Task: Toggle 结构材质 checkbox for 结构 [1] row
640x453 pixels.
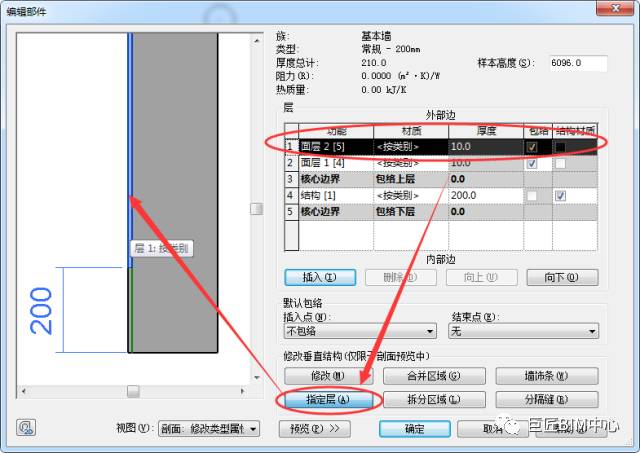Action: pos(560,196)
